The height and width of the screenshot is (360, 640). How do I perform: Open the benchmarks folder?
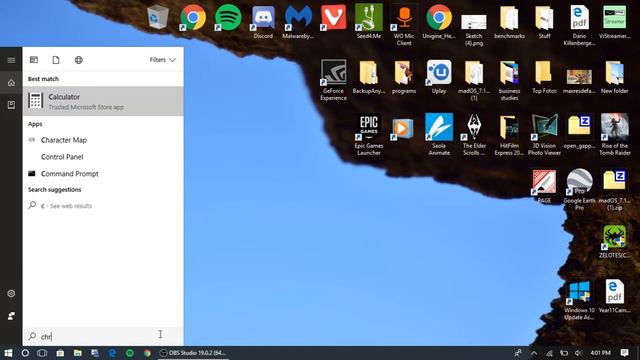(509, 22)
